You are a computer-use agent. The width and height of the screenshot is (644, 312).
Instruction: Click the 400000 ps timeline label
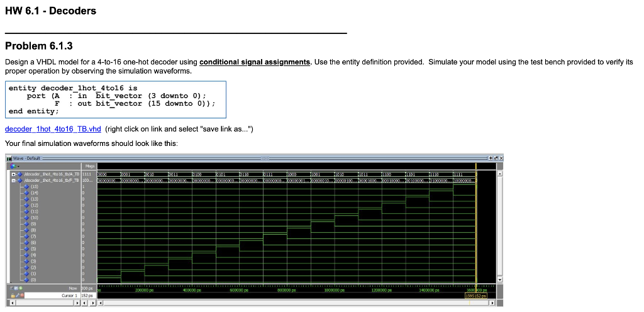(192, 290)
